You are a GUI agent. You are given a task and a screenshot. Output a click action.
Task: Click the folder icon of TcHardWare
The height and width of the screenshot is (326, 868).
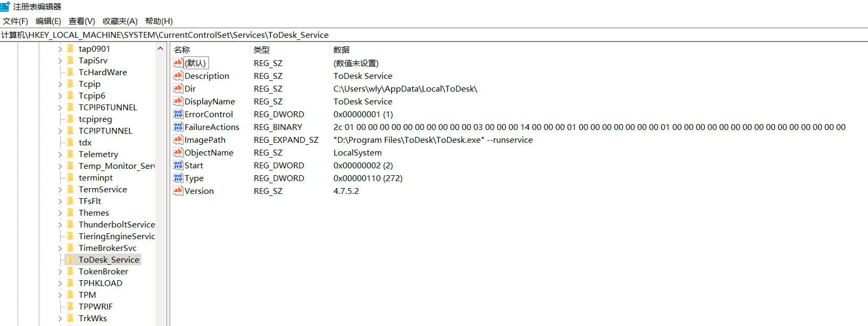[70, 72]
